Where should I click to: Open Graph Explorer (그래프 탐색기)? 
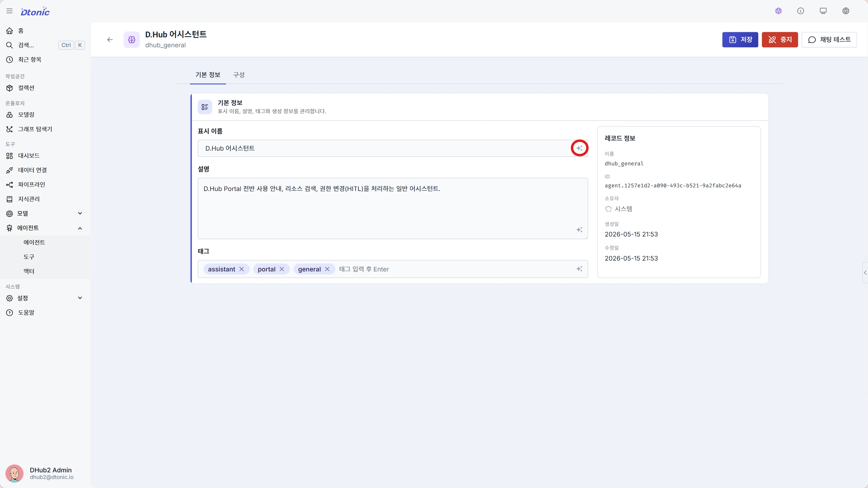click(x=45, y=129)
